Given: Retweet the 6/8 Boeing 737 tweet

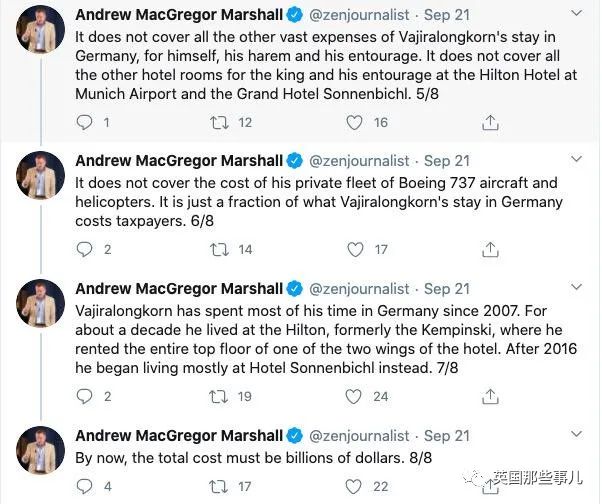Looking at the screenshot, I should pos(219,249).
